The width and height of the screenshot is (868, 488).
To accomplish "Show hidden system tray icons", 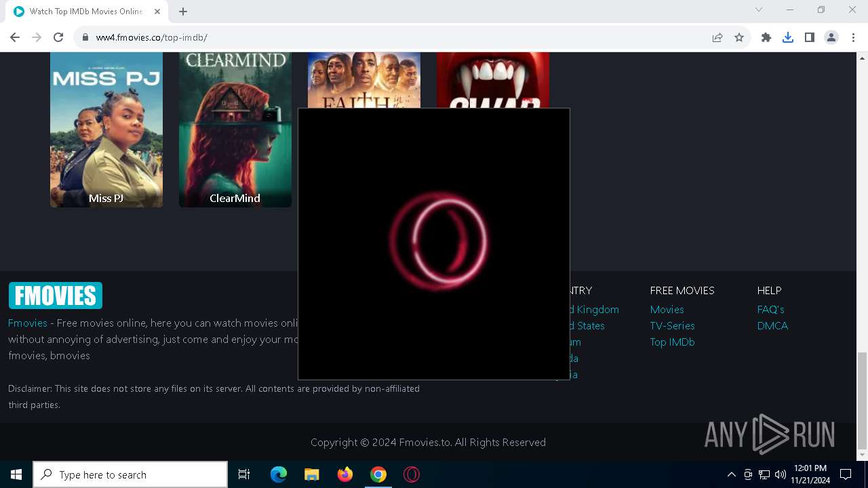I will click(731, 474).
